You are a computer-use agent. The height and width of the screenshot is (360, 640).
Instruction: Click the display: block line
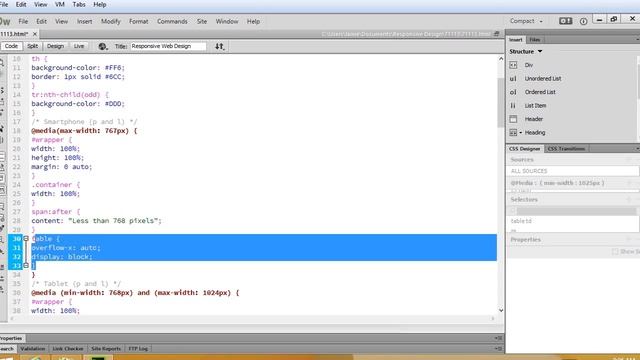point(62,257)
